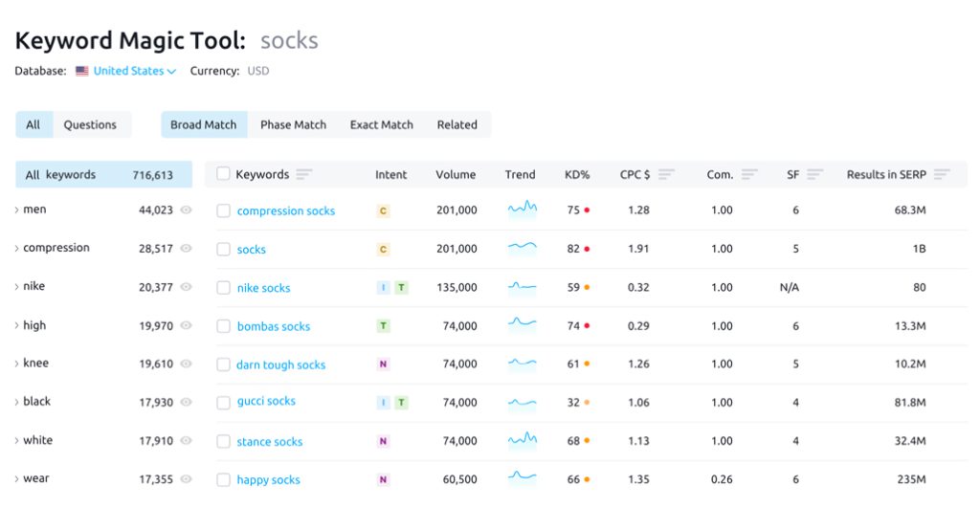Click trend sparkline for stance socks

522,440
